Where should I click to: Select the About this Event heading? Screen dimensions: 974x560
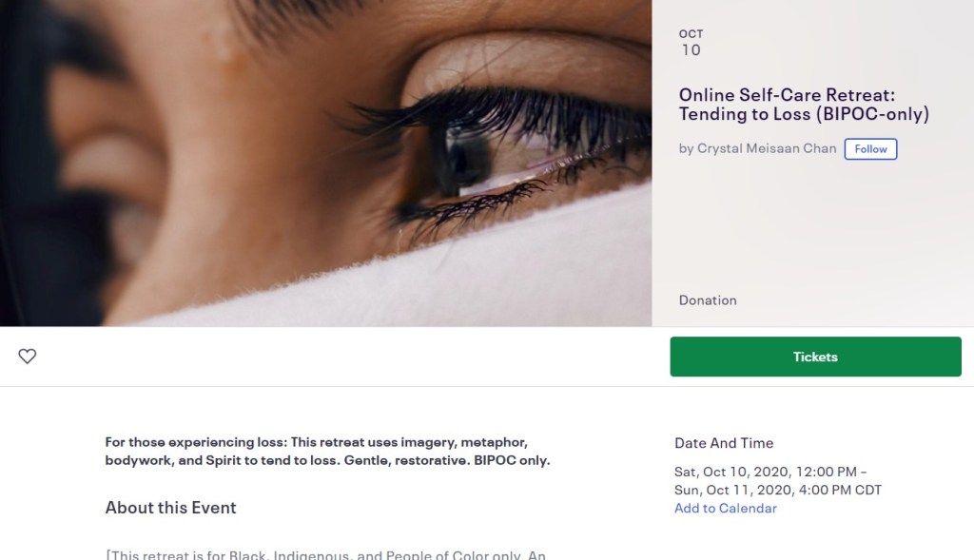point(170,508)
